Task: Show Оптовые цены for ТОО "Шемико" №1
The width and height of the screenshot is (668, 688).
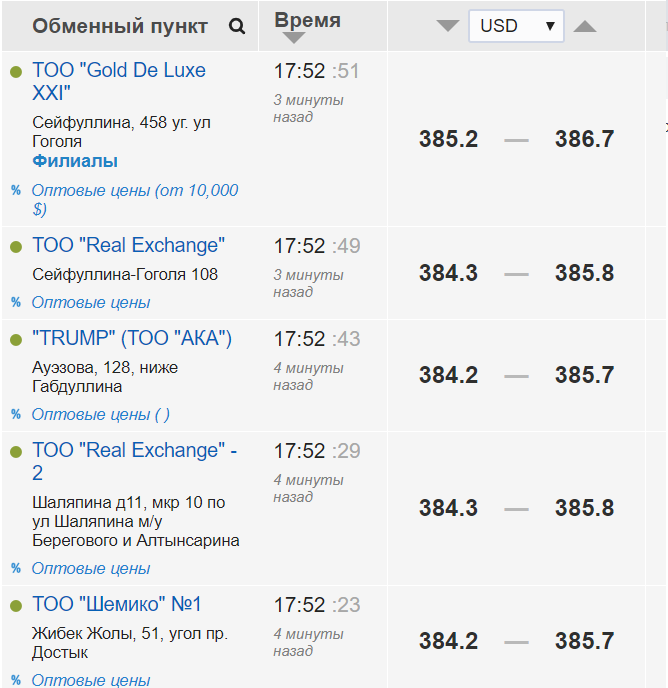Action: click(91, 680)
